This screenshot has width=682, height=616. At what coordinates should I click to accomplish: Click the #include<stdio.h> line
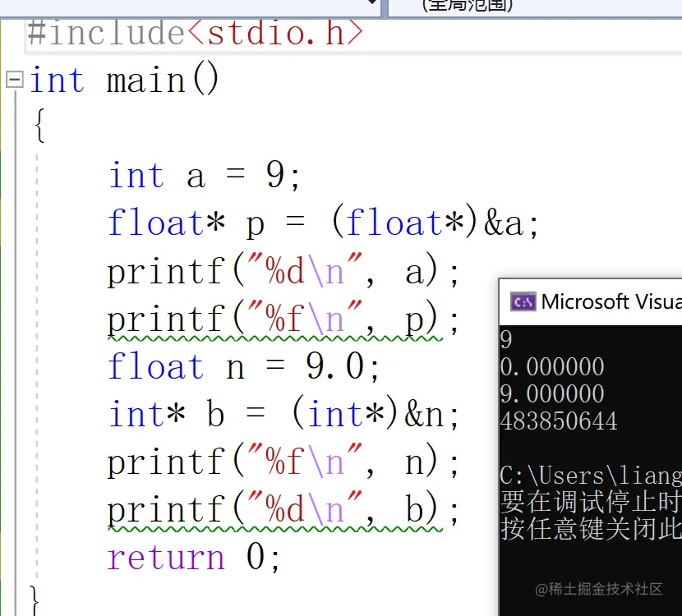click(195, 34)
